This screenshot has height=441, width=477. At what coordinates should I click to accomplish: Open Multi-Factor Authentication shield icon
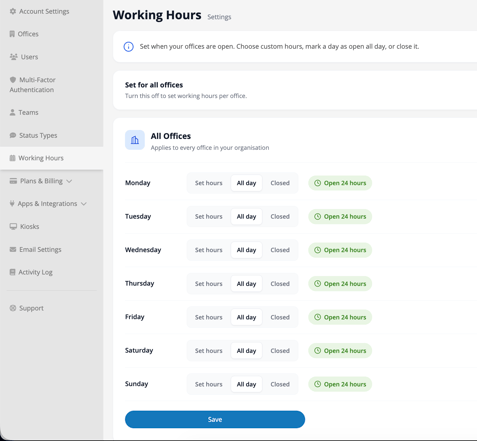13,80
